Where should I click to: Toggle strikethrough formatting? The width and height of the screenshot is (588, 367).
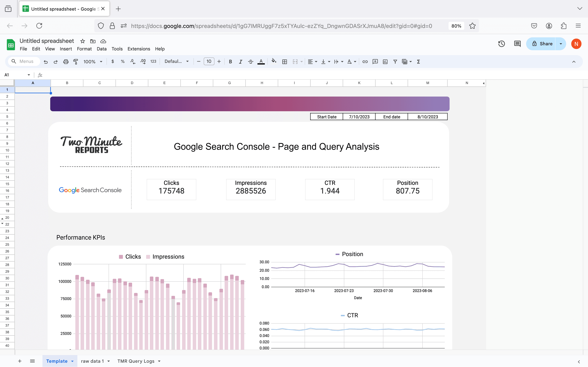point(251,62)
